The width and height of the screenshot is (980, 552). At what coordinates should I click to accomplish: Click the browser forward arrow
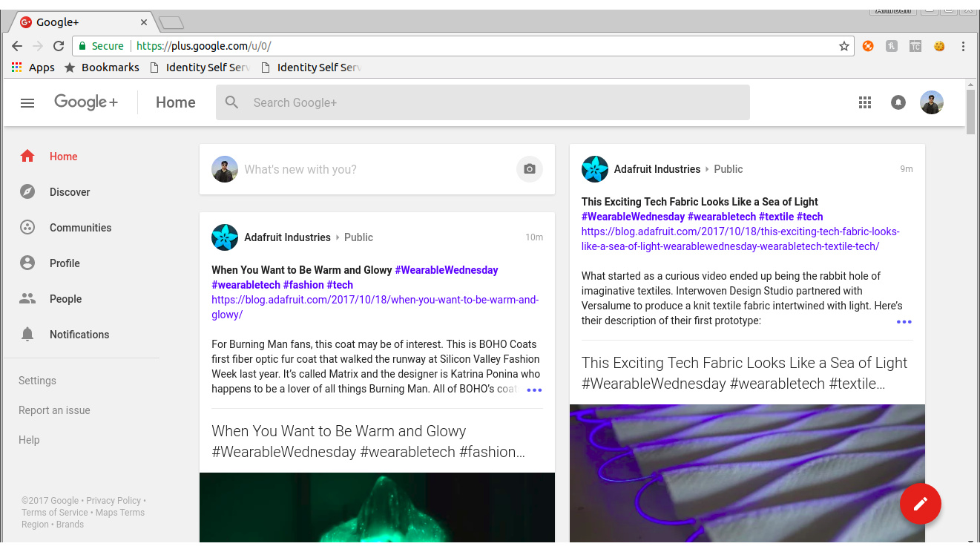coord(38,46)
